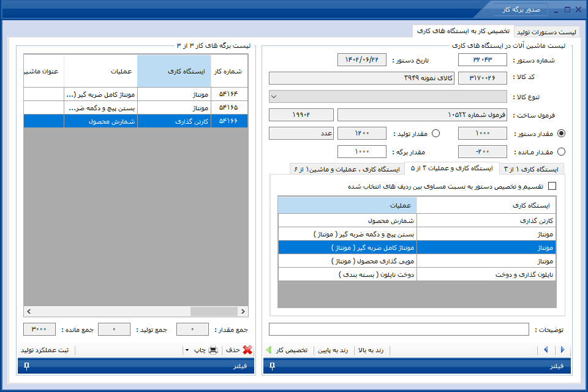Click the مقدار برگه input field
The height and width of the screenshot is (392, 588).
(x=362, y=151)
